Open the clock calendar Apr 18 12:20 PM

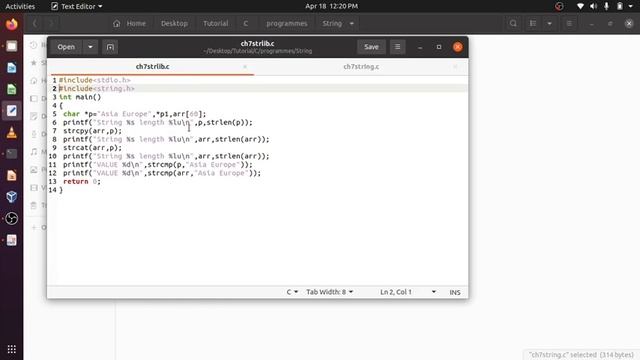(331, 6)
